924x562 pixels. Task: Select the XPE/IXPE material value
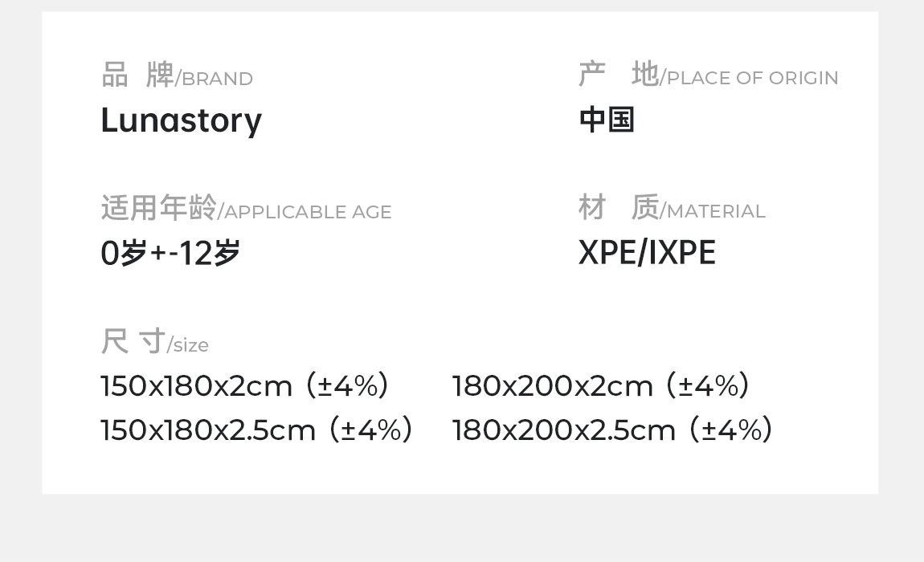click(x=647, y=253)
